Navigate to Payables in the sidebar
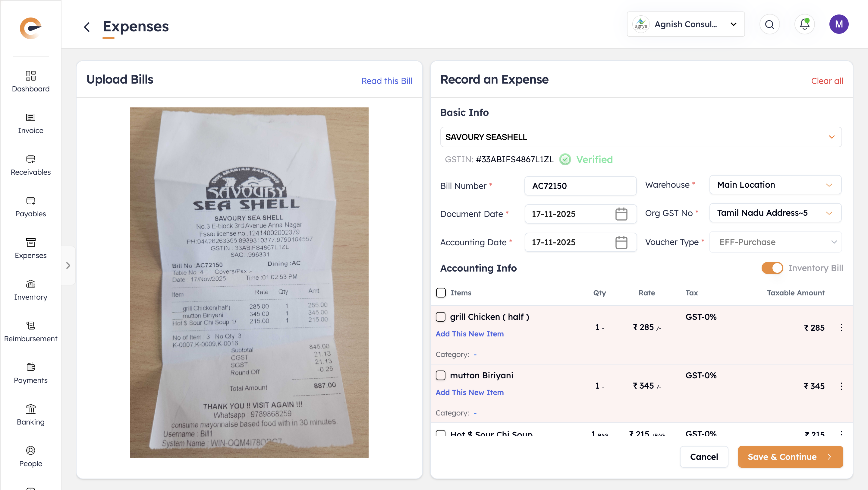 click(x=31, y=207)
